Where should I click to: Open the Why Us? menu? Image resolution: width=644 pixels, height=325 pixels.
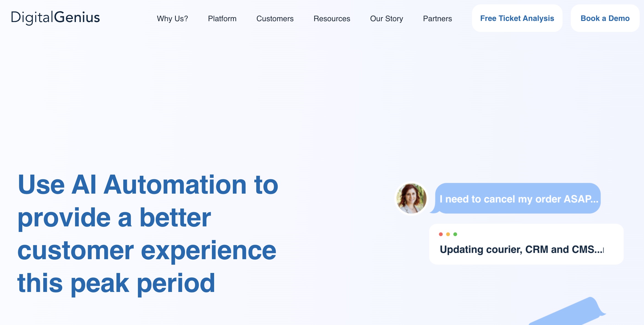[172, 18]
